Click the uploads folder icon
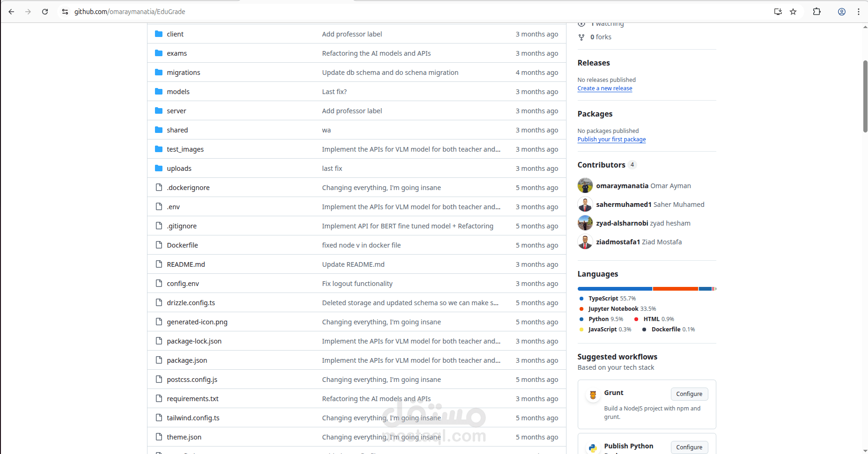 tap(159, 168)
